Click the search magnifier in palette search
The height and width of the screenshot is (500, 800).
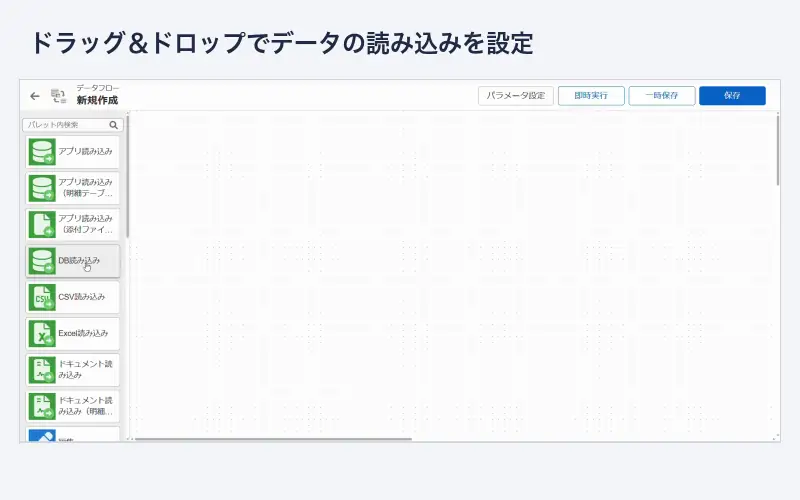113,125
